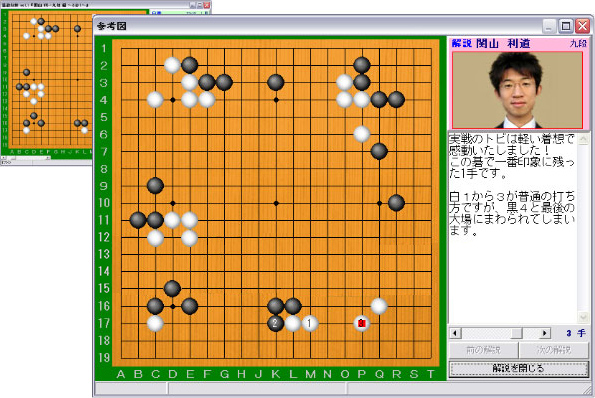Click 前の解説 button

click(483, 350)
